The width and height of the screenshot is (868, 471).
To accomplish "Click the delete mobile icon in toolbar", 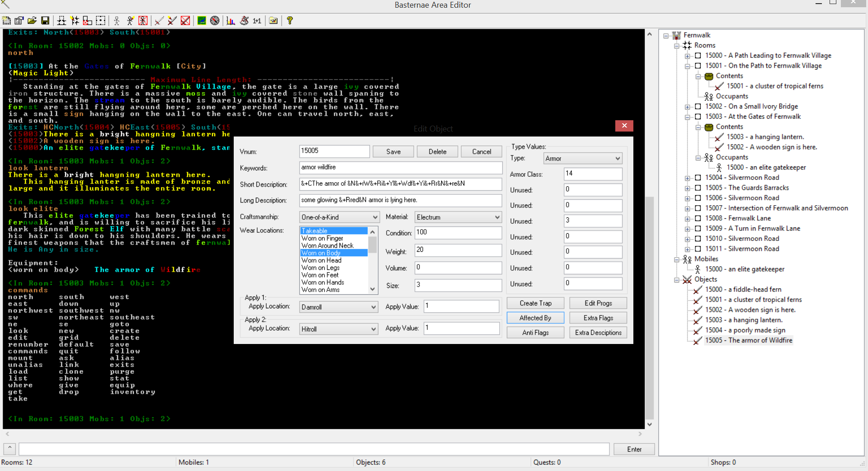I will (143, 21).
